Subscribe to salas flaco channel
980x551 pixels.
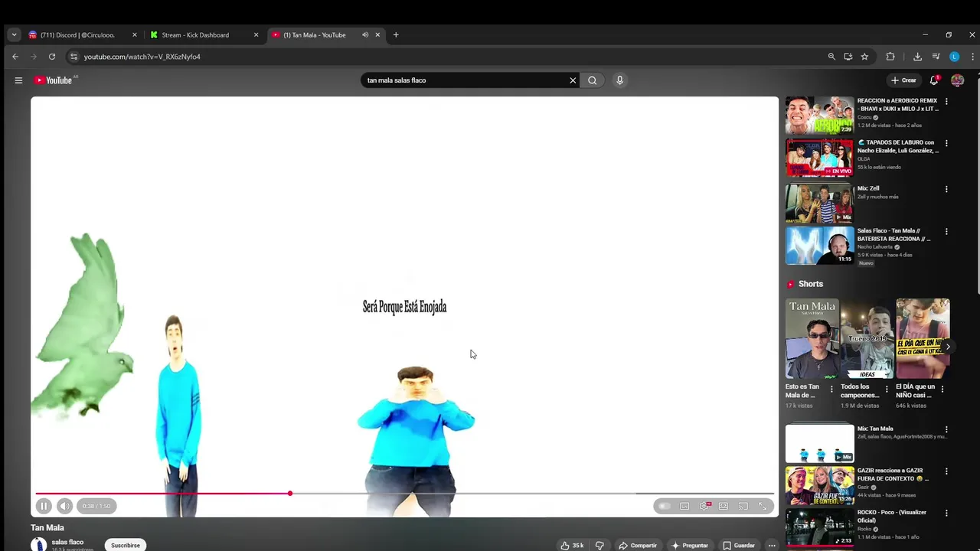click(126, 546)
